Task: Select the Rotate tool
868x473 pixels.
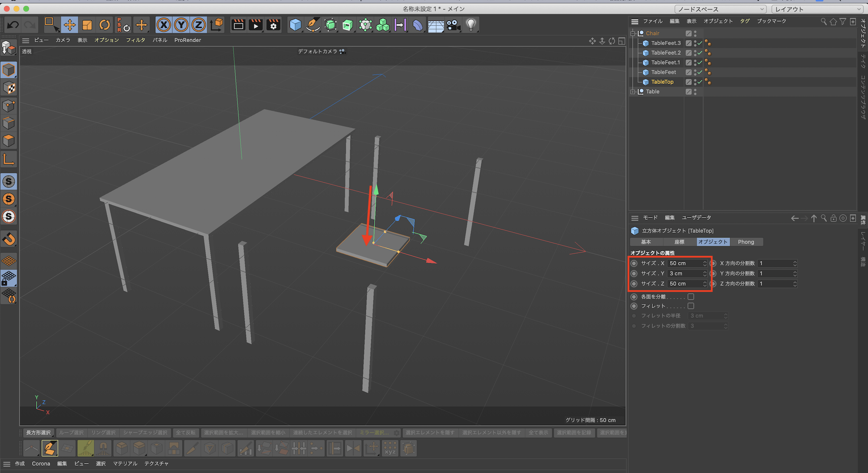Action: (105, 25)
